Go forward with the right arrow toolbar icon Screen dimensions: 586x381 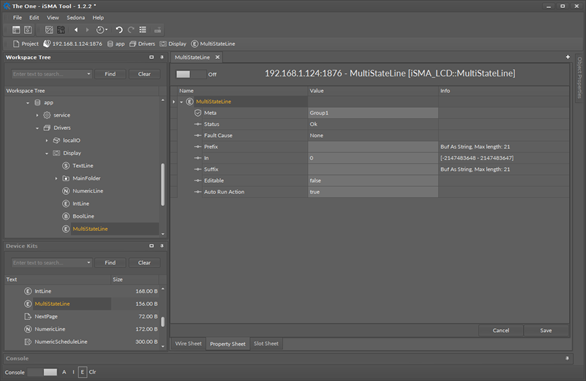coord(87,30)
